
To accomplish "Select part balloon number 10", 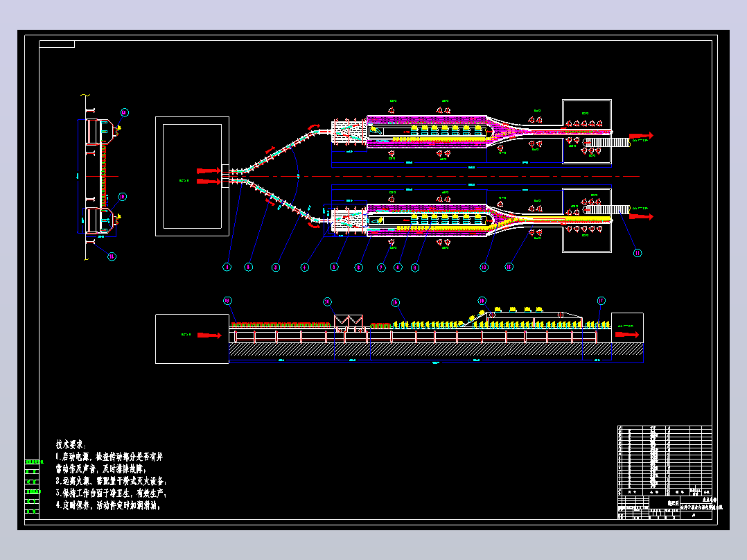I will [484, 267].
